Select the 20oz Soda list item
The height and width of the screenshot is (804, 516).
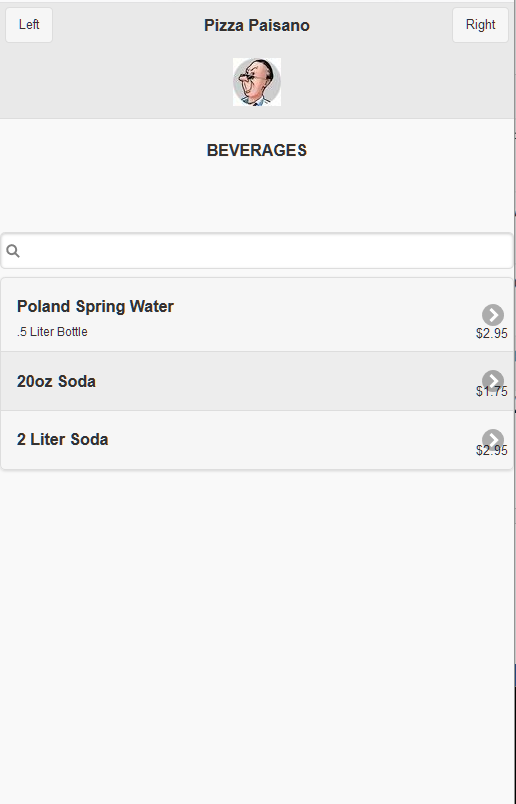[257, 381]
